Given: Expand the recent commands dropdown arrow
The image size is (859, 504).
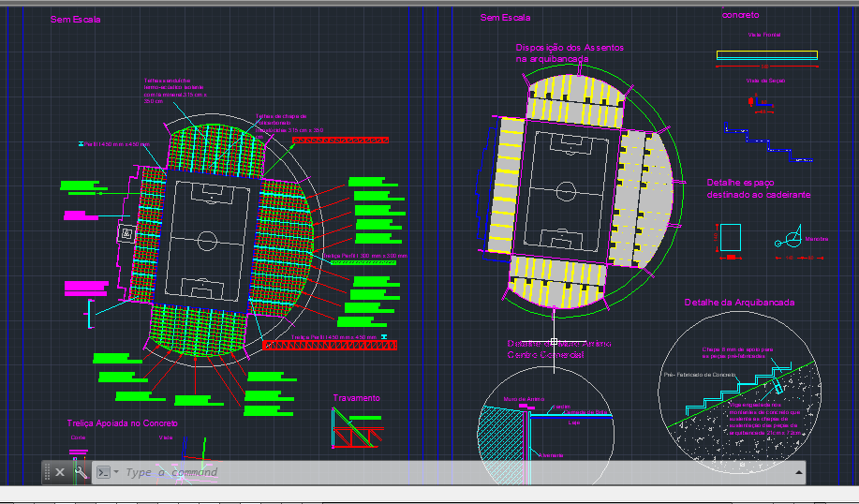Looking at the screenshot, I should [116, 472].
